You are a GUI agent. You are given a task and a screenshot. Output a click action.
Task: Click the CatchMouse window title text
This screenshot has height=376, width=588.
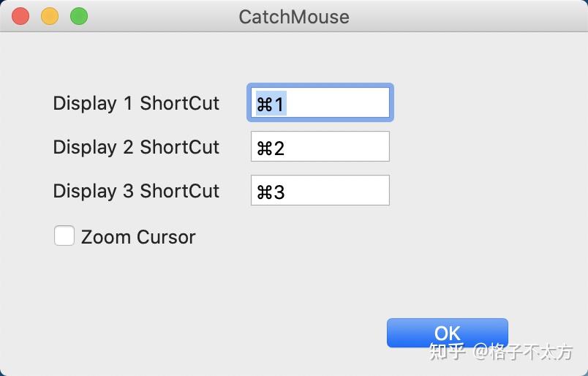pyautogui.click(x=294, y=17)
